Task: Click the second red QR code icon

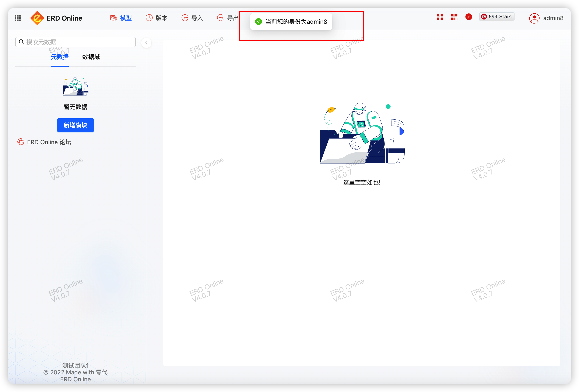Action: (454, 17)
